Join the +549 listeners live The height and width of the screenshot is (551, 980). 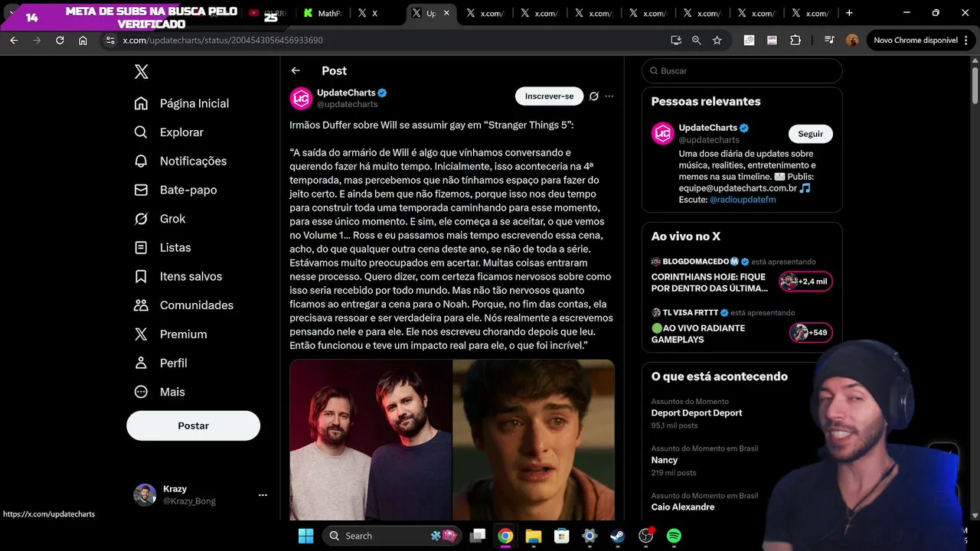[x=812, y=333]
